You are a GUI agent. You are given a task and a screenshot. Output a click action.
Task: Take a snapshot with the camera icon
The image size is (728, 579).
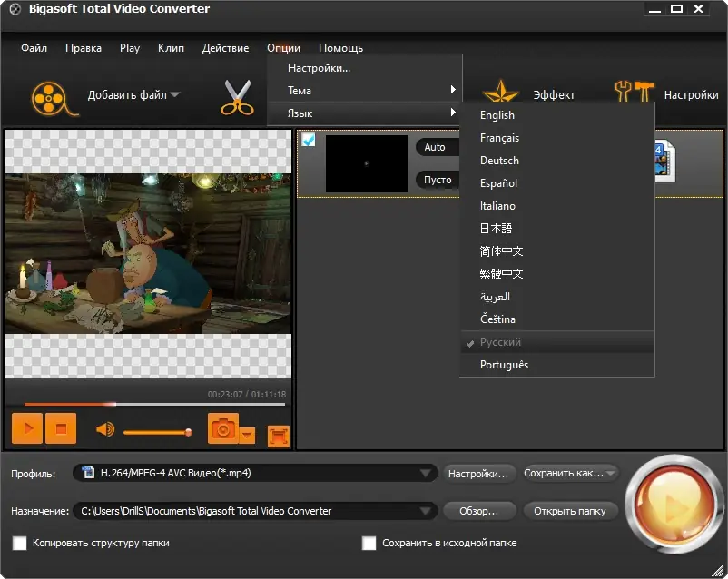223,428
